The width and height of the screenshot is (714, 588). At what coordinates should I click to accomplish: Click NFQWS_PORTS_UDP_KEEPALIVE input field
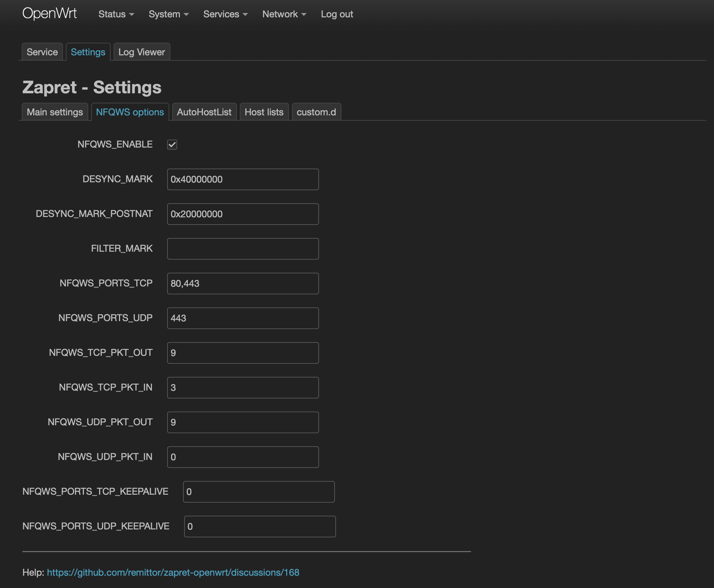[x=260, y=527]
